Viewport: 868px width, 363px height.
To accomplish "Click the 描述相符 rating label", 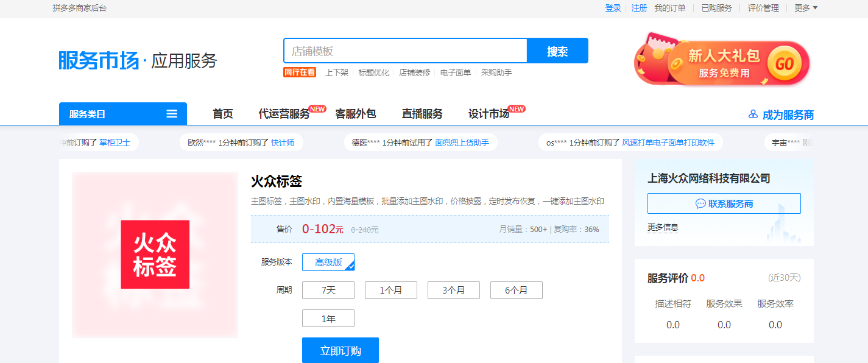I will click(x=673, y=304).
